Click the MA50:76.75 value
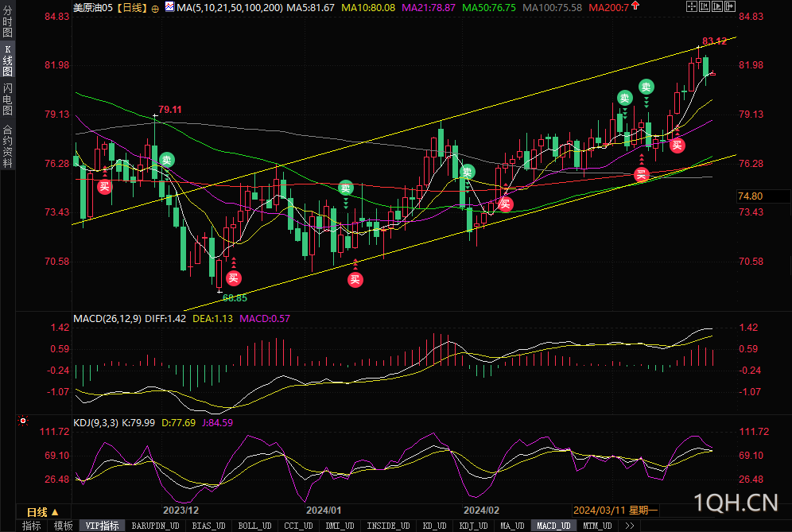The width and height of the screenshot is (792, 532). 489,8
